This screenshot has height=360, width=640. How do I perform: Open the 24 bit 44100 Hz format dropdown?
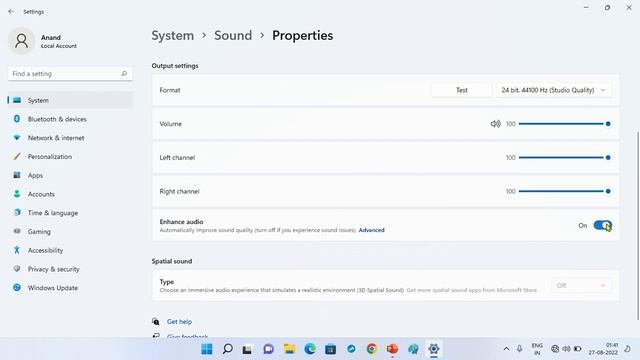(554, 90)
